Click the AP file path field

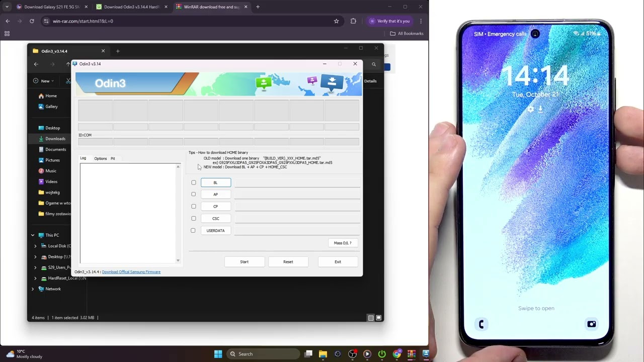[297, 194]
